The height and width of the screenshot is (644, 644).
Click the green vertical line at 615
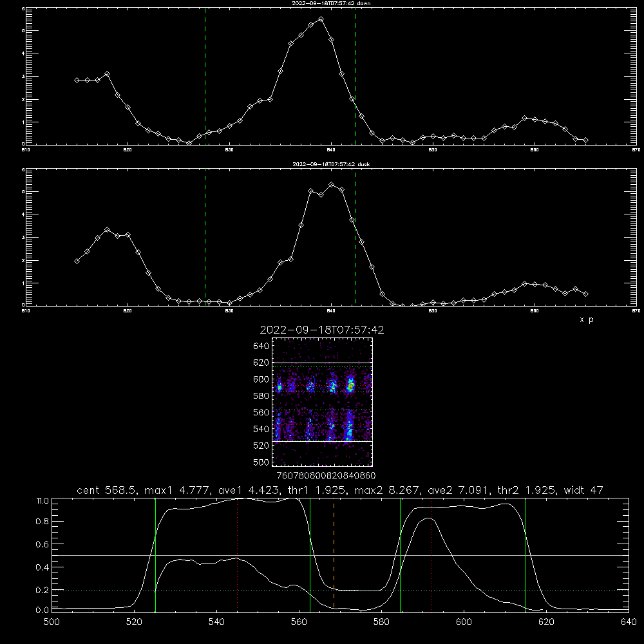coord(526,554)
